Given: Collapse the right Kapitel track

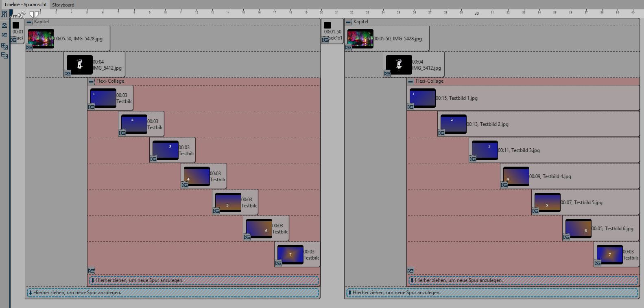Looking at the screenshot, I should coord(348,22).
